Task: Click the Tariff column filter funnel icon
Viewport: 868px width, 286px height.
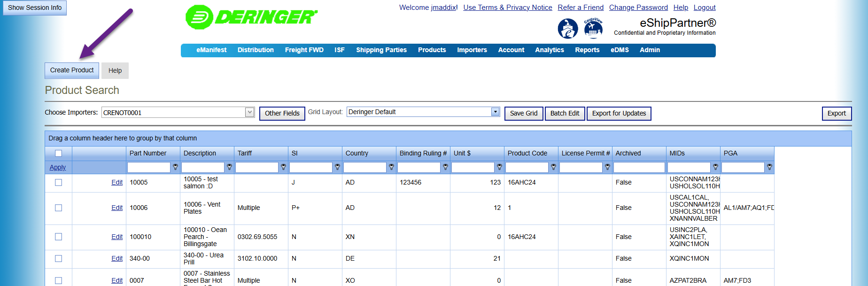Action: click(283, 167)
